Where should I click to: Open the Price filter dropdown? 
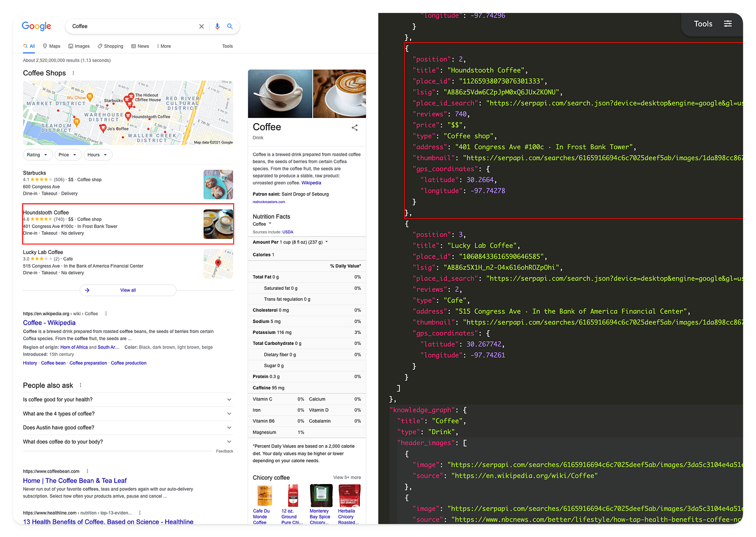click(67, 155)
